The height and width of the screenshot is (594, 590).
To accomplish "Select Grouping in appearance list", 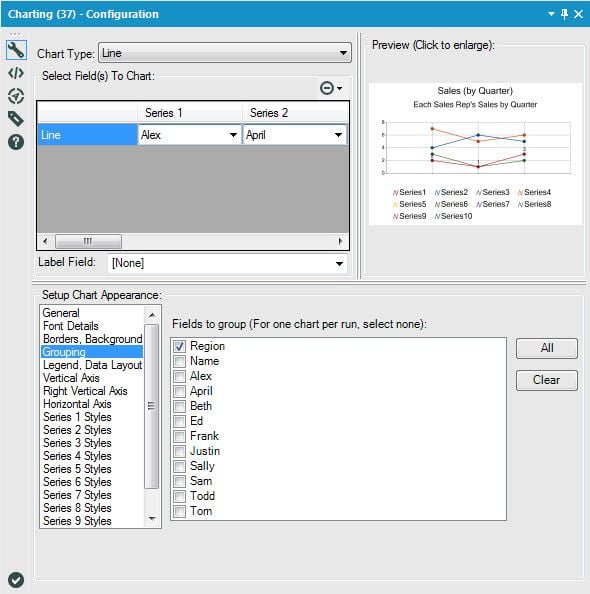I will 92,352.
